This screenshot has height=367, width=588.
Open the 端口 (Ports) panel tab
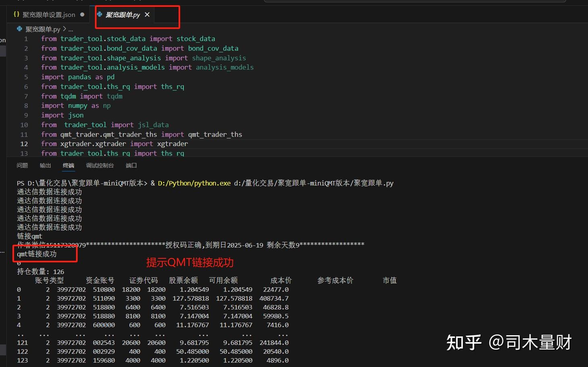(x=131, y=165)
